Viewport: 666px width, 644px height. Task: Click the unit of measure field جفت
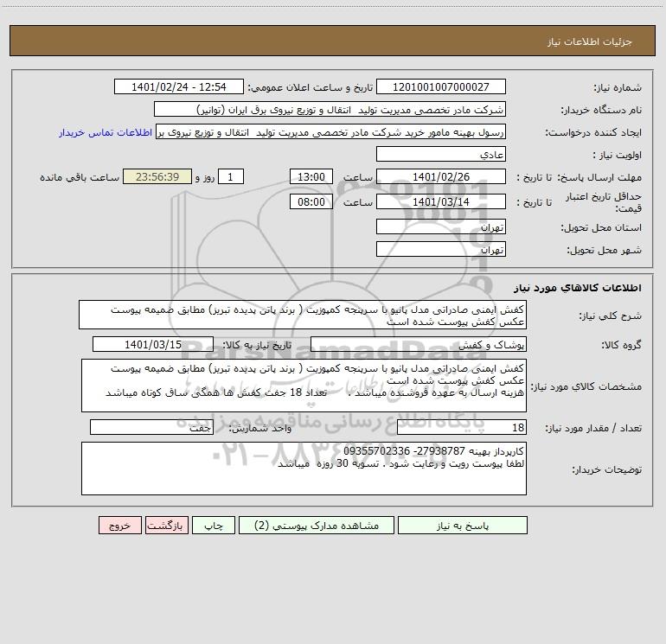coord(151,428)
